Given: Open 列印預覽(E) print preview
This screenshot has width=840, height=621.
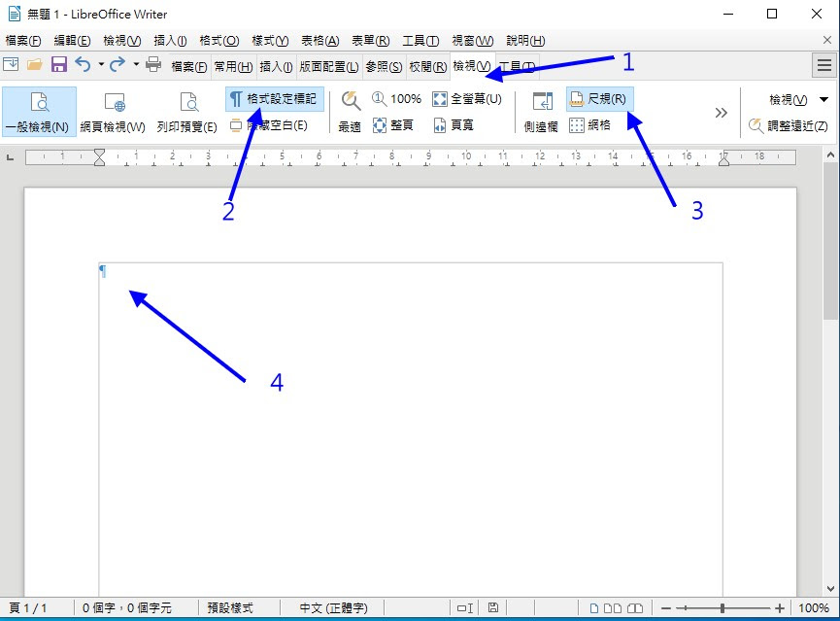Looking at the screenshot, I should [187, 112].
